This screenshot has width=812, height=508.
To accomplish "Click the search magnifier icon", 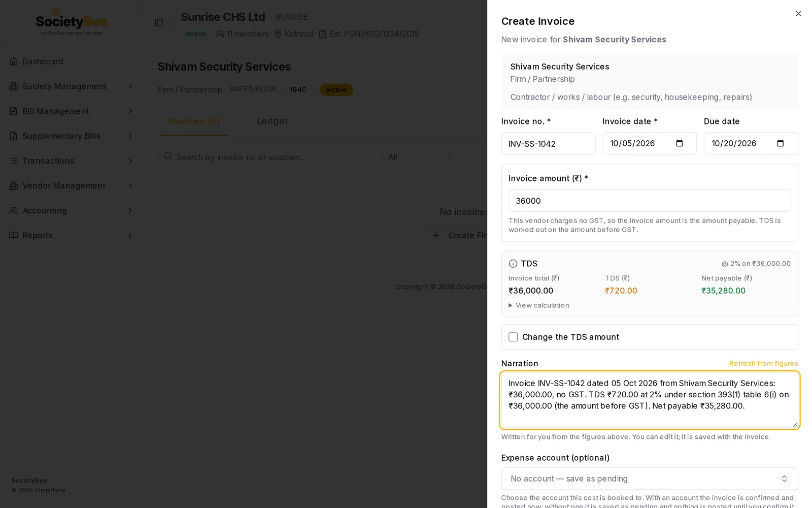I will click(x=168, y=156).
